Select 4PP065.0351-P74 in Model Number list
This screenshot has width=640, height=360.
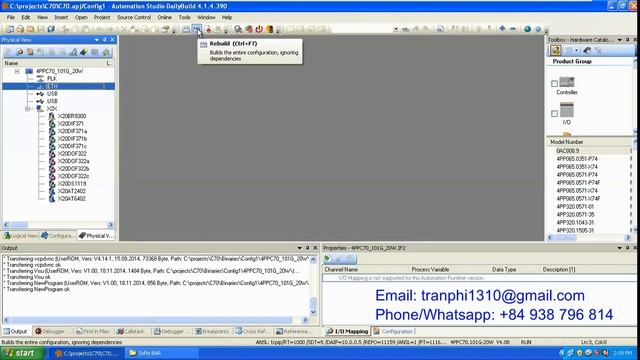[x=577, y=159]
